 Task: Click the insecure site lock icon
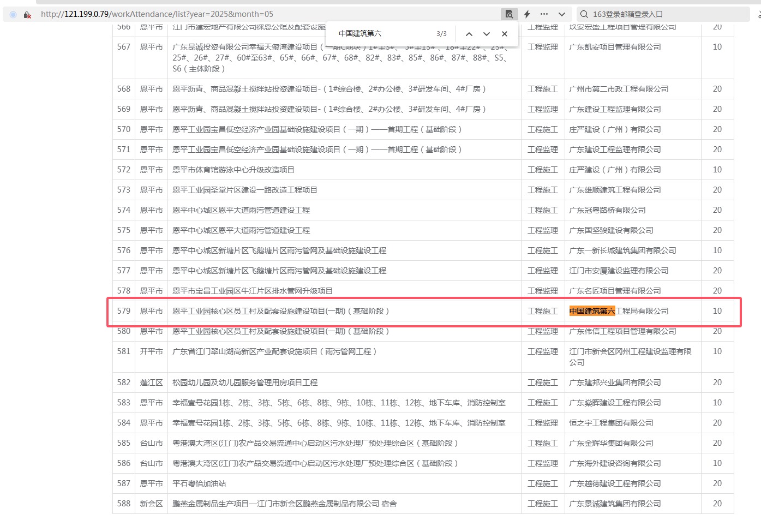(27, 15)
